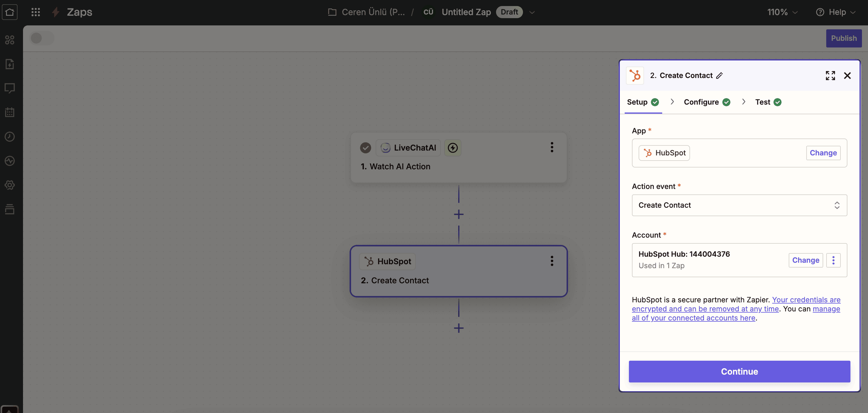
Task: Click HubSpot logo in panel header
Action: point(635,75)
